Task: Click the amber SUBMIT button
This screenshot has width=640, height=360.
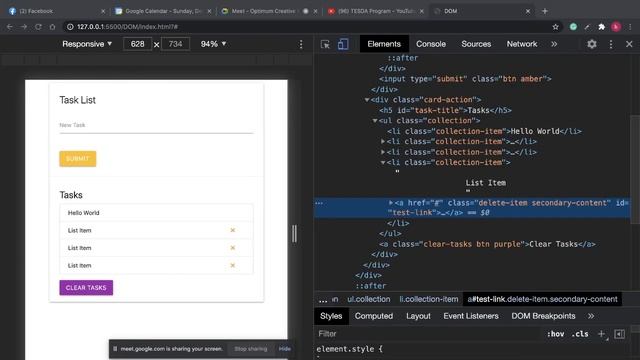Action: (x=78, y=159)
